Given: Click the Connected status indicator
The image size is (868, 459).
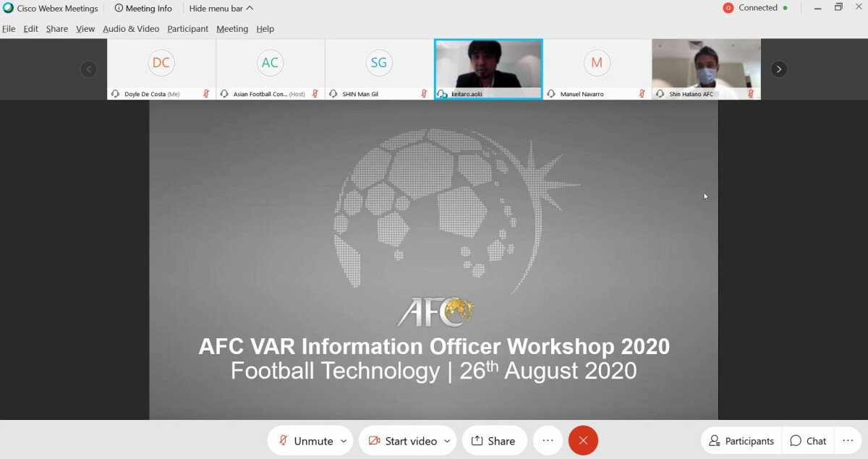Looking at the screenshot, I should coord(755,8).
